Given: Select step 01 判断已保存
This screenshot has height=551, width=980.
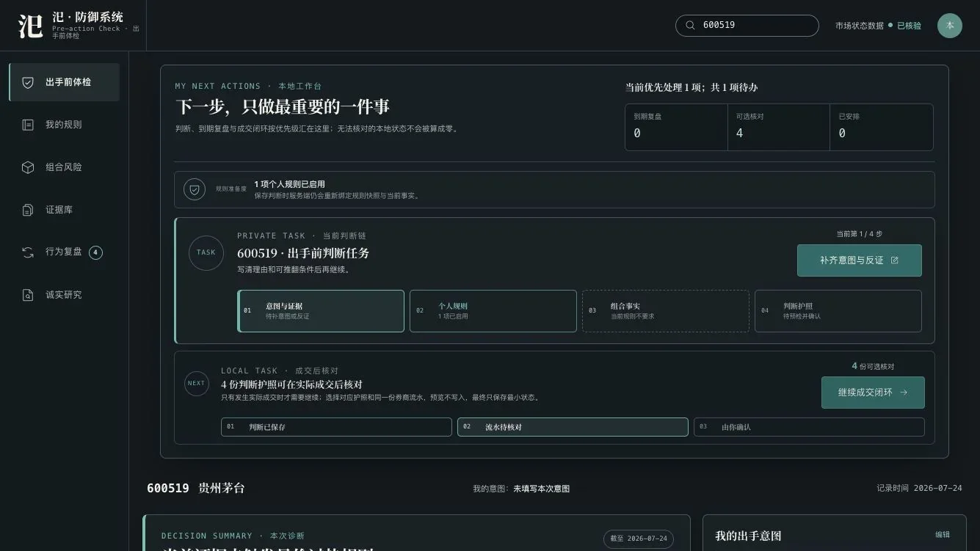Looking at the screenshot, I should point(336,427).
